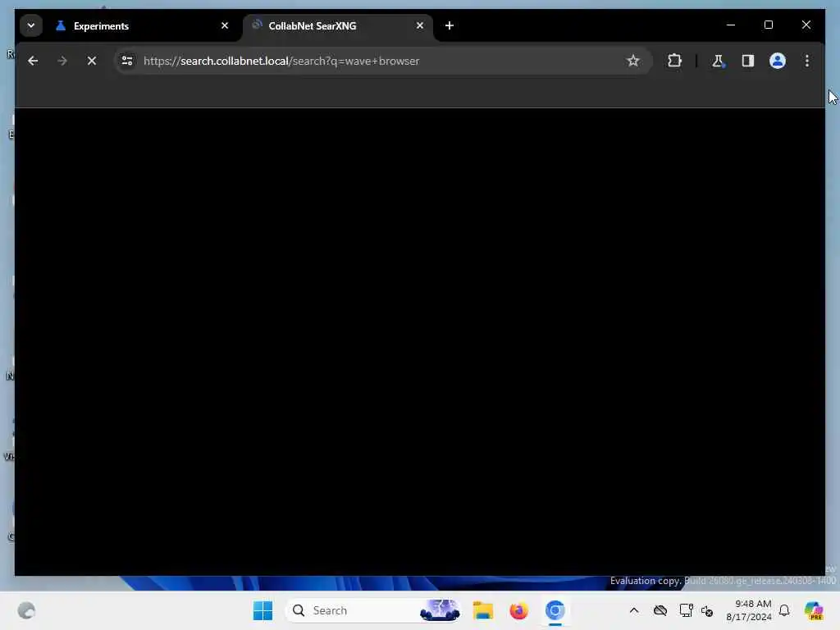Open a new tab
The width and height of the screenshot is (840, 630).
click(449, 25)
